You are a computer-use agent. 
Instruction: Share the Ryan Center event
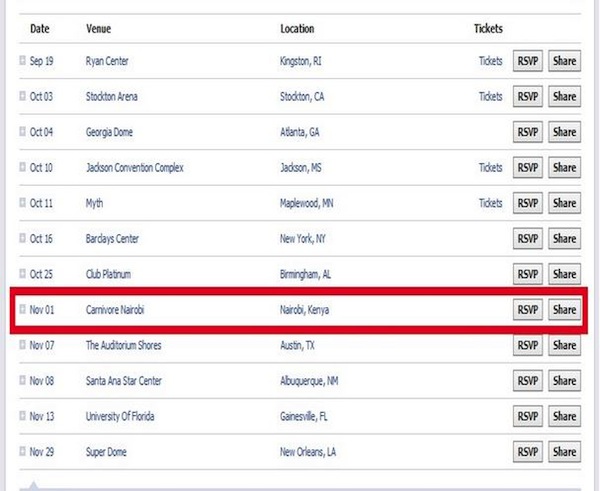click(x=564, y=61)
